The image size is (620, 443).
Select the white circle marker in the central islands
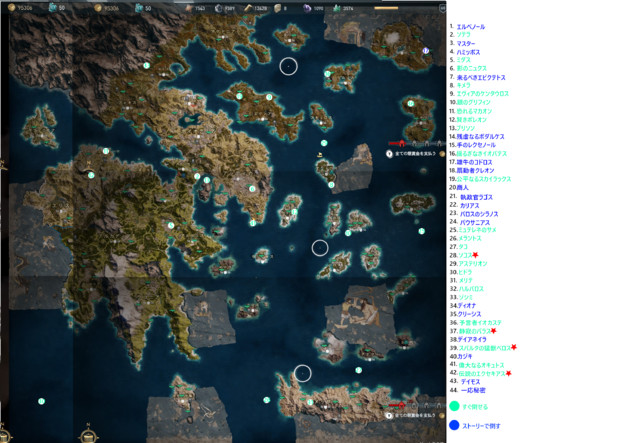click(320, 248)
